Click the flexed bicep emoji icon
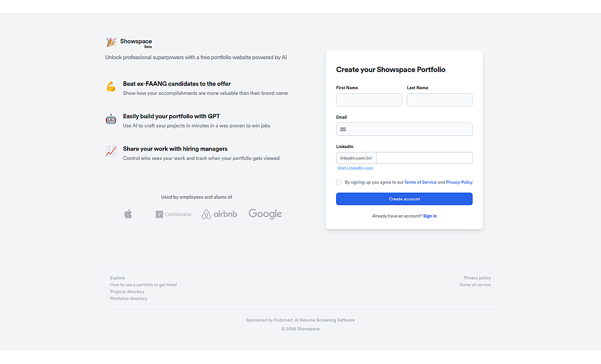Viewport: 601px width, 364px height. pos(111,86)
